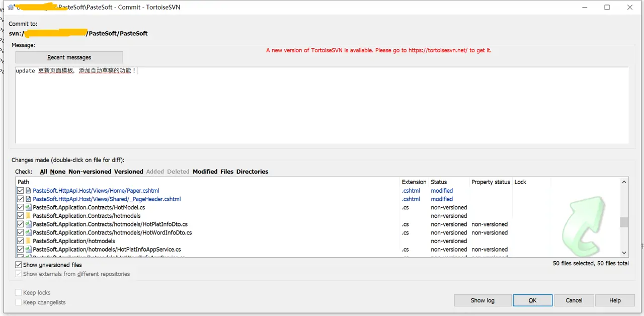Viewport: 644px width, 316px height.
Task: Check Versioned files link
Action: [129, 172]
